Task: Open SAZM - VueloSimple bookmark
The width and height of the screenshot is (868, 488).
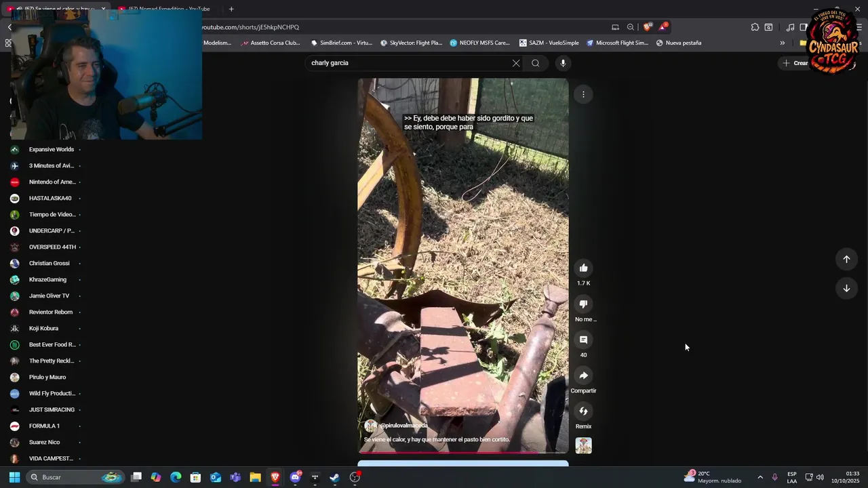Action: point(549,43)
